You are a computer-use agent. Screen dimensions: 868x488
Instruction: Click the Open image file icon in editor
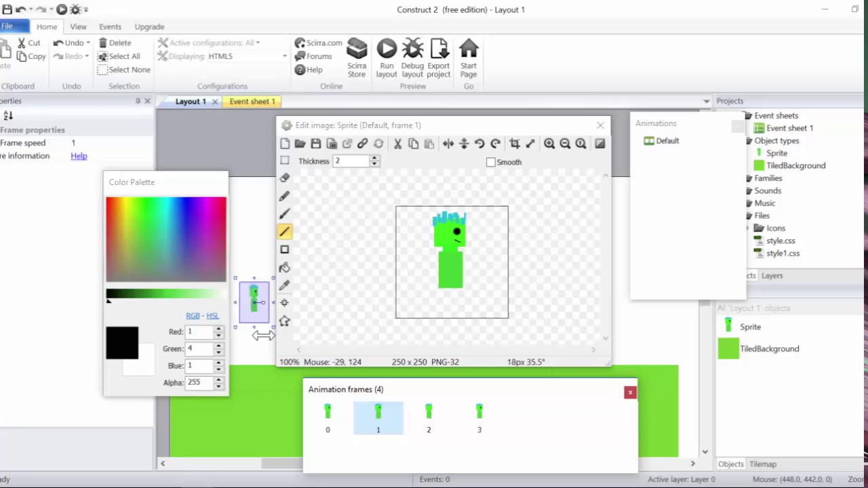point(300,144)
